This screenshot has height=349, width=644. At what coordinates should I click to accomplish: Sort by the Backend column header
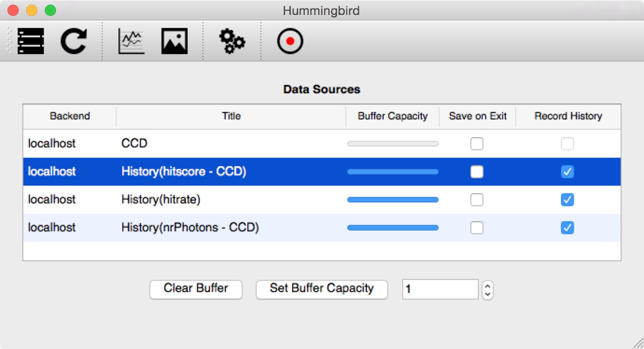[70, 116]
